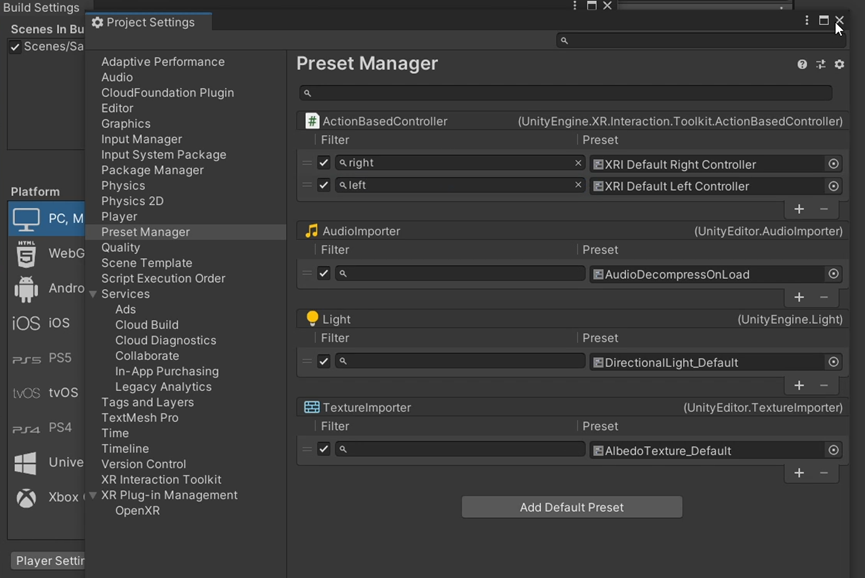Open Input System Package settings
Viewport: 865px width, 578px height.
coord(164,155)
